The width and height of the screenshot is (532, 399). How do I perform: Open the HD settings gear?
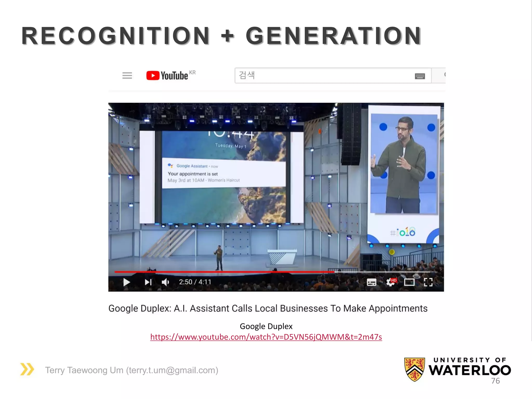coord(391,282)
